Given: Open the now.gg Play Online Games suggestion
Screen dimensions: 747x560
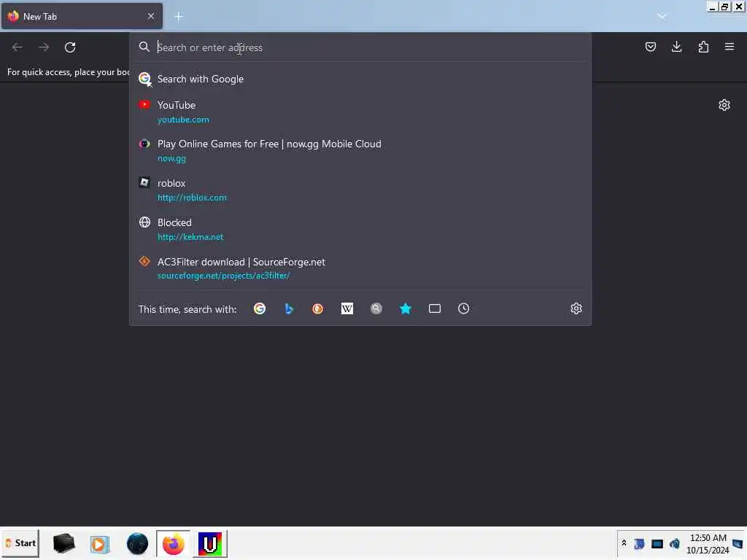Looking at the screenshot, I should point(360,151).
